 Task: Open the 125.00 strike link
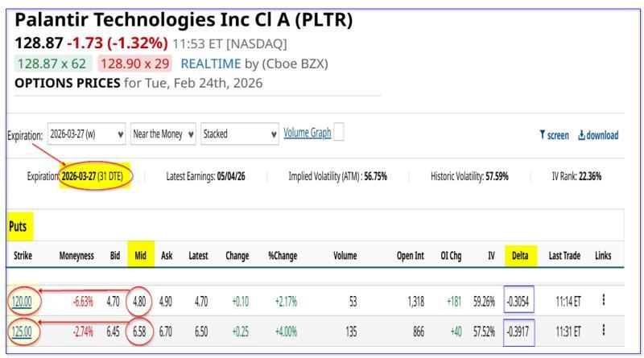click(x=23, y=331)
